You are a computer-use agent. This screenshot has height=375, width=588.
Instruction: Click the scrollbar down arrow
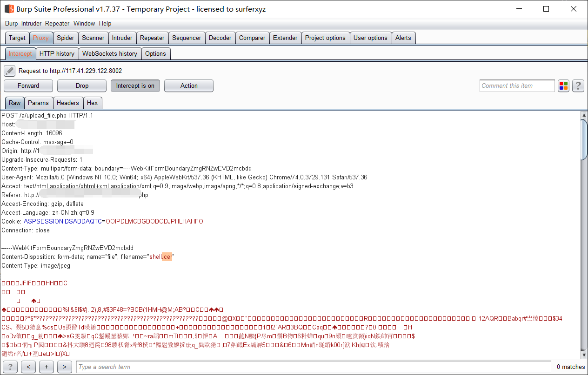point(584,355)
